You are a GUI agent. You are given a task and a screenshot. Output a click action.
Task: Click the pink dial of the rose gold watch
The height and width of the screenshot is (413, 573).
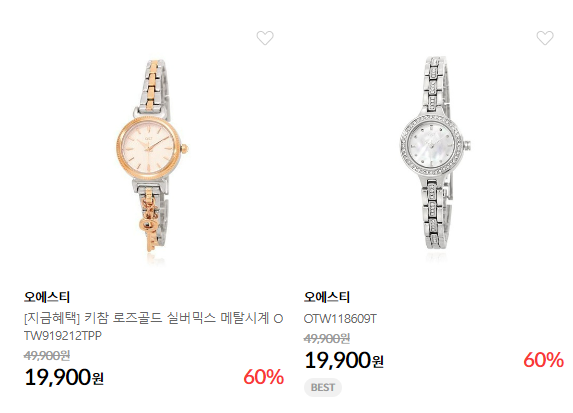tap(148, 149)
